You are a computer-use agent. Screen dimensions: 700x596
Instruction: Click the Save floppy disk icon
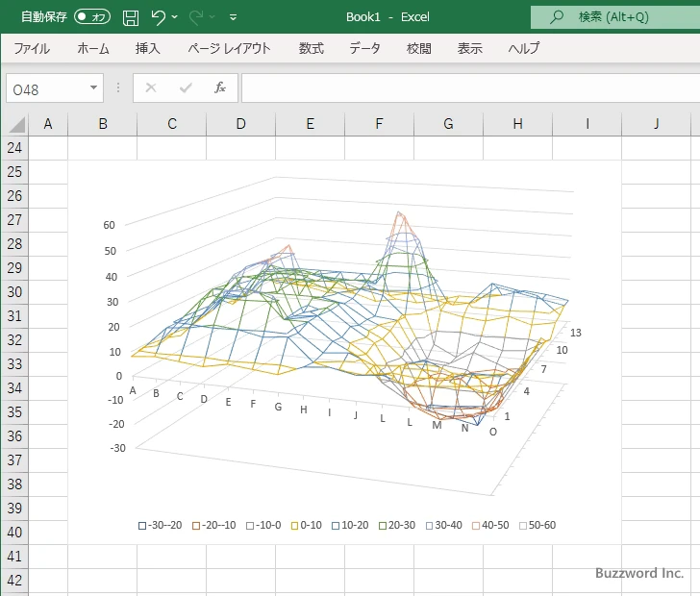click(131, 17)
